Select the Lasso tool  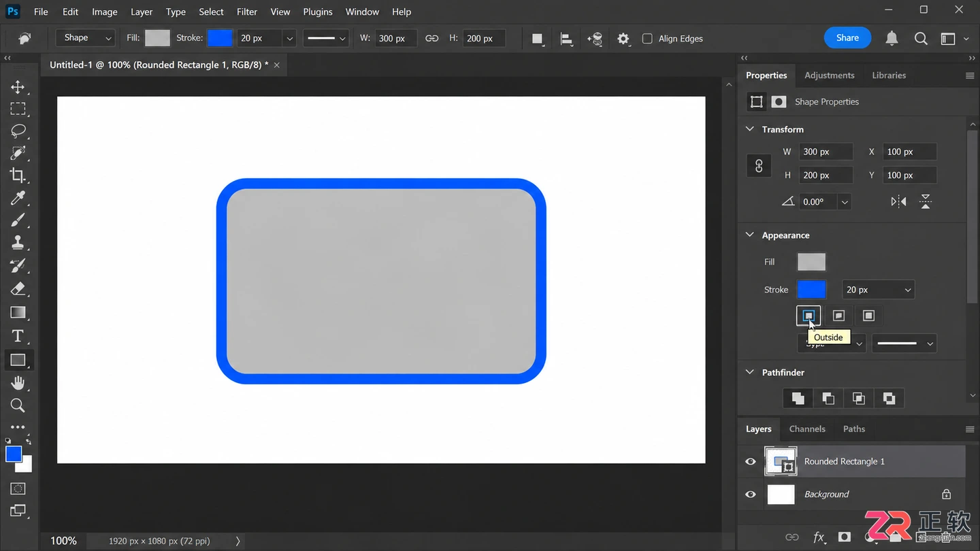click(18, 131)
